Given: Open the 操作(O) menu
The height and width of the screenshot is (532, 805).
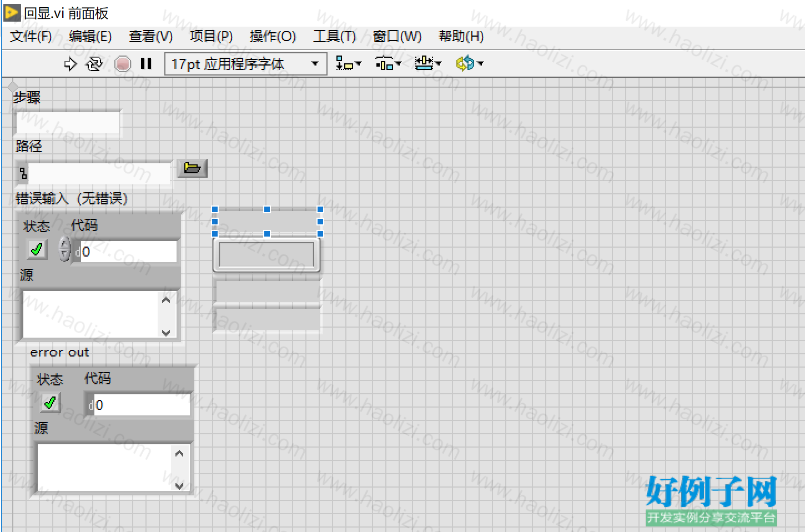Looking at the screenshot, I should tap(273, 36).
